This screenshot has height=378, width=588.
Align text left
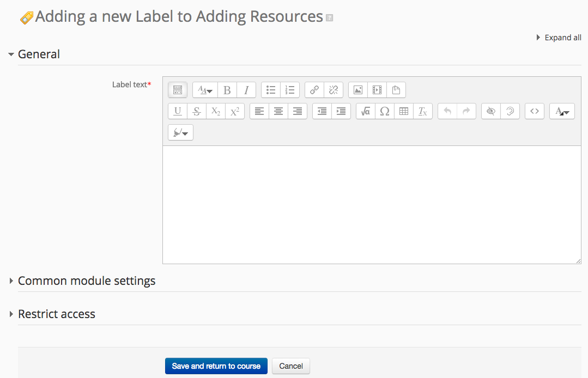(259, 111)
